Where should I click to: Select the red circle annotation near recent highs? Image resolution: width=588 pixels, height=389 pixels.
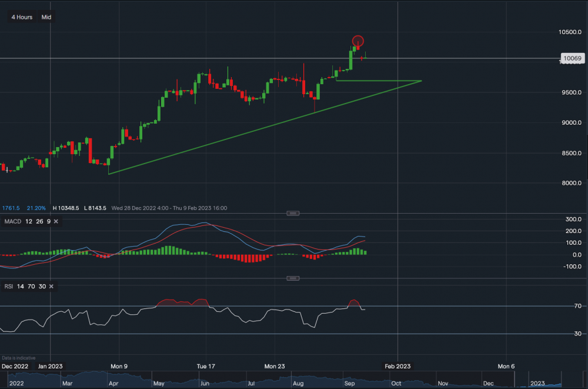click(358, 41)
